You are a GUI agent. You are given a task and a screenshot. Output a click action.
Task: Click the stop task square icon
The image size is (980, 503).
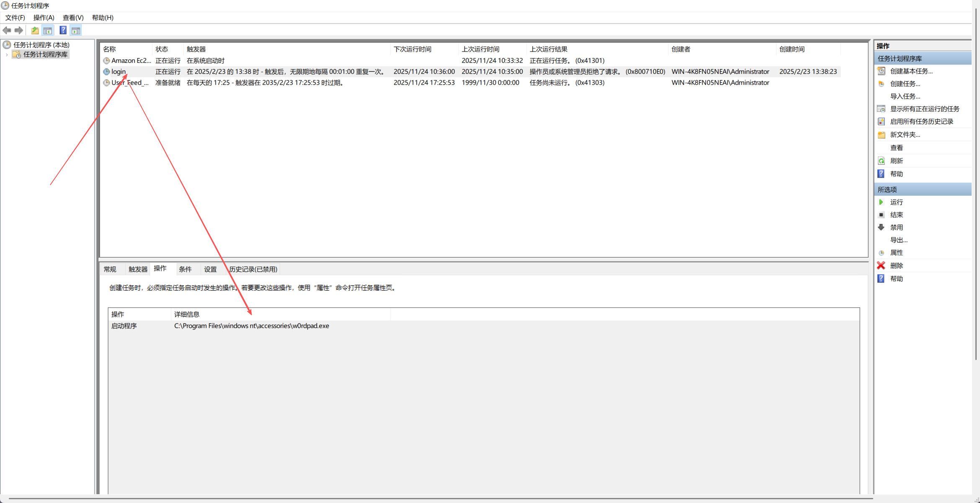tap(881, 215)
